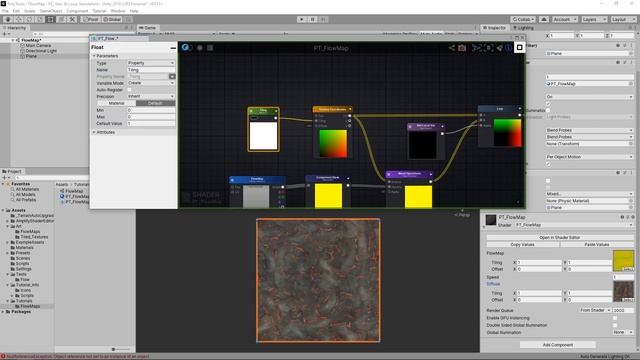Click the Copy Values button
Image resolution: width=640 pixels, height=360 pixels.
pos(522,244)
